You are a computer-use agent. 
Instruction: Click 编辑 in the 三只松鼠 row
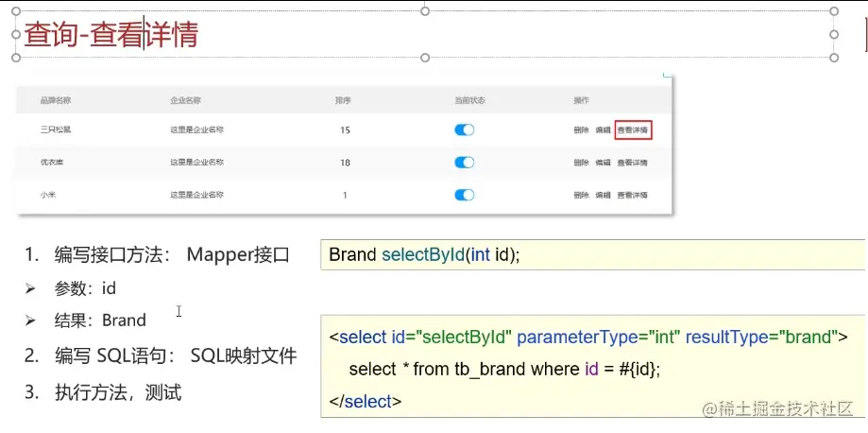pyautogui.click(x=603, y=130)
